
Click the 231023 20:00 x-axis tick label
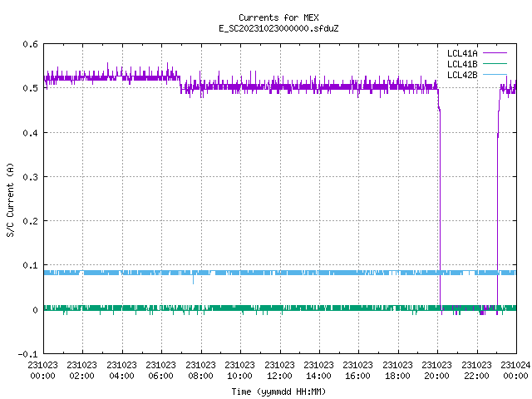click(436, 371)
